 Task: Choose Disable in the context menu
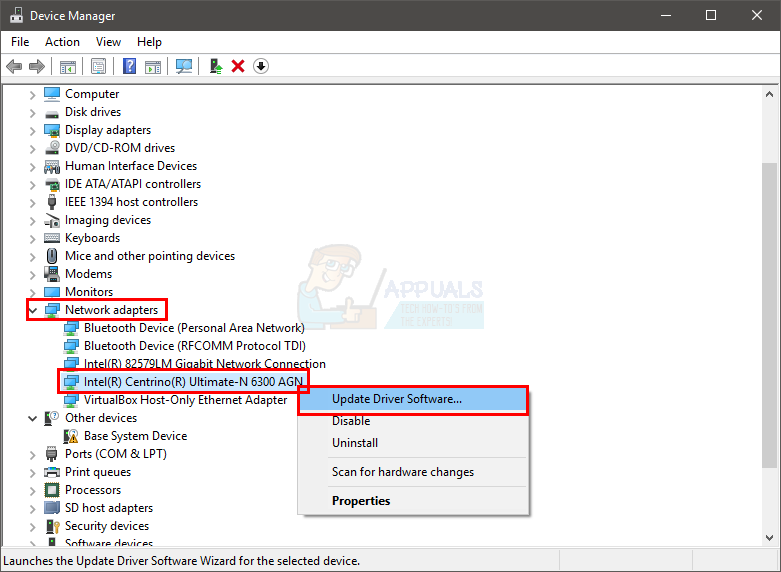coord(413,421)
